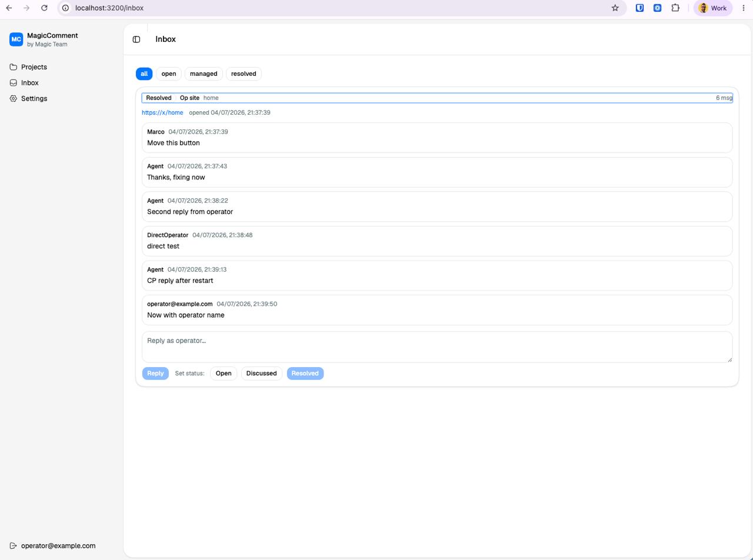Go back with browser back arrow
Image resolution: width=753 pixels, height=560 pixels.
[x=9, y=8]
